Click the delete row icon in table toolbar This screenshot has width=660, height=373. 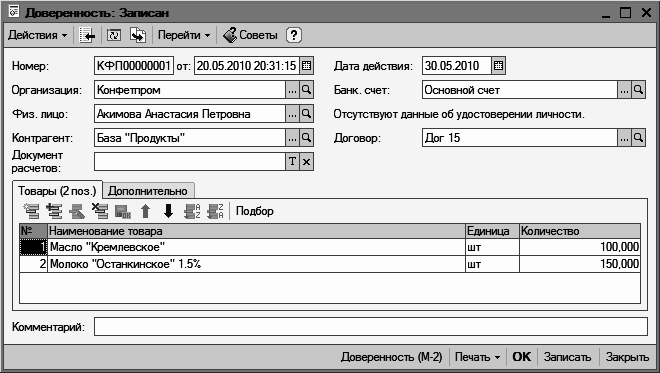click(100, 211)
